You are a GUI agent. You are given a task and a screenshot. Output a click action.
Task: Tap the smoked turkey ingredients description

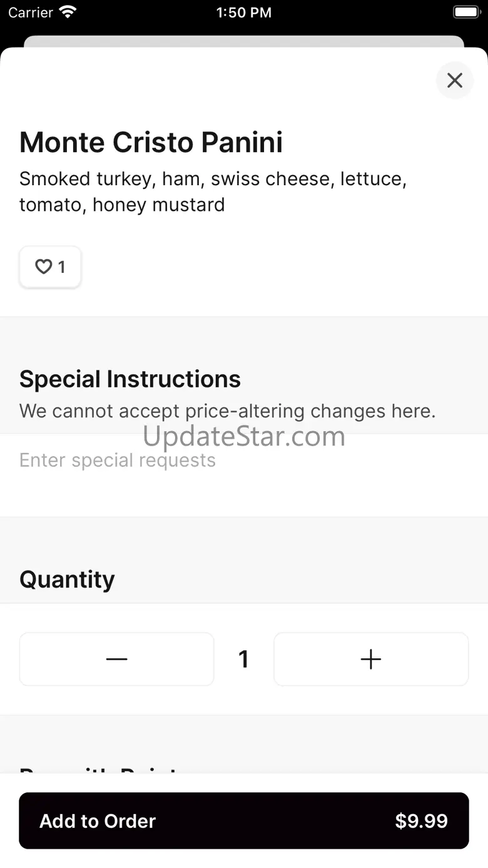[213, 191]
